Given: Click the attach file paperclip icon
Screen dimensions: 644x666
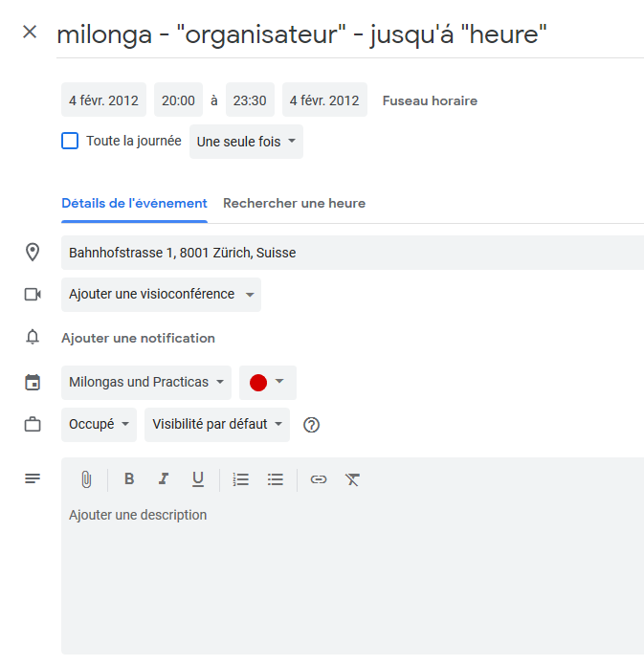Looking at the screenshot, I should point(86,479).
